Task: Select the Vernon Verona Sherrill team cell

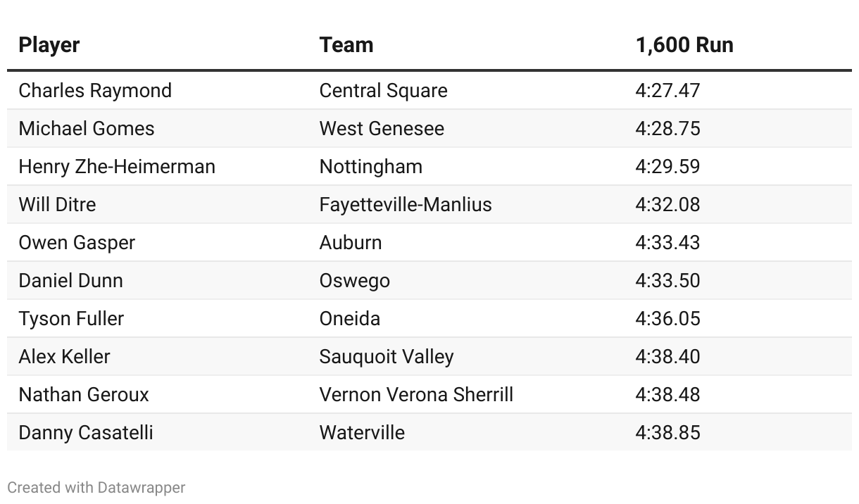Action: pos(416,395)
